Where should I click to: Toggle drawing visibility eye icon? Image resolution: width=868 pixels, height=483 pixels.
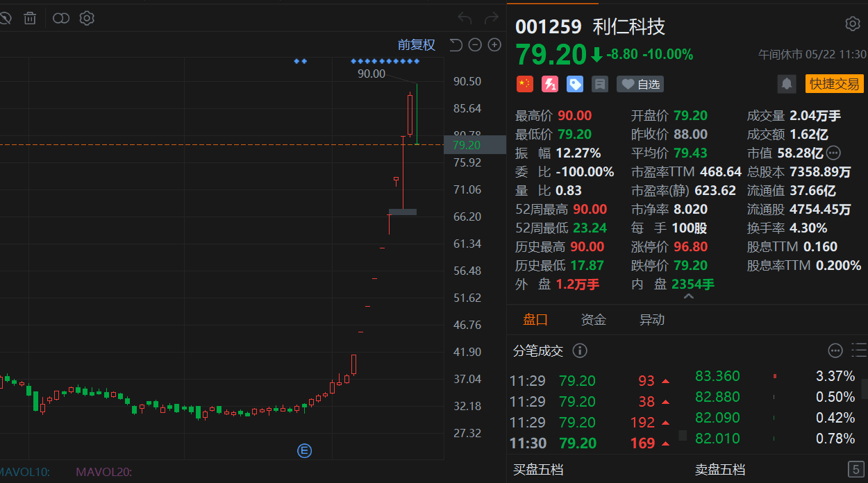[x=3, y=18]
